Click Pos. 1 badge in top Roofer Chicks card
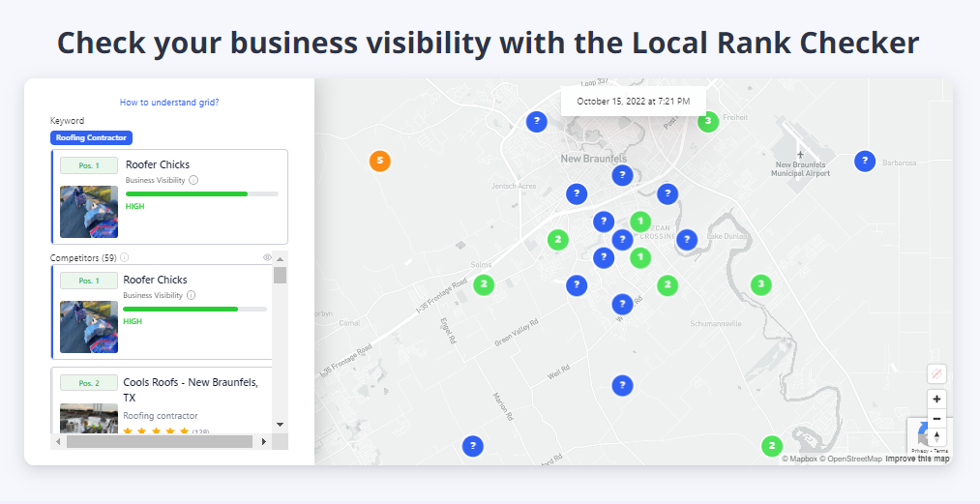980x504 pixels. pos(89,165)
